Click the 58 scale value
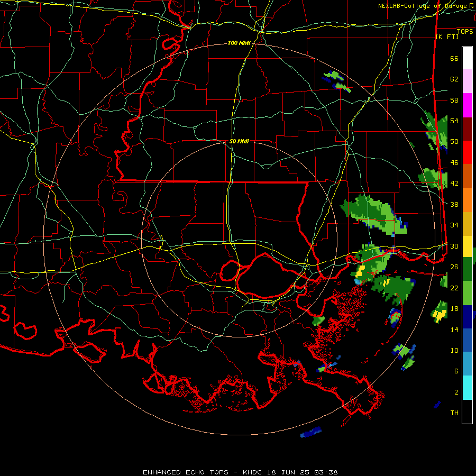 (454, 100)
